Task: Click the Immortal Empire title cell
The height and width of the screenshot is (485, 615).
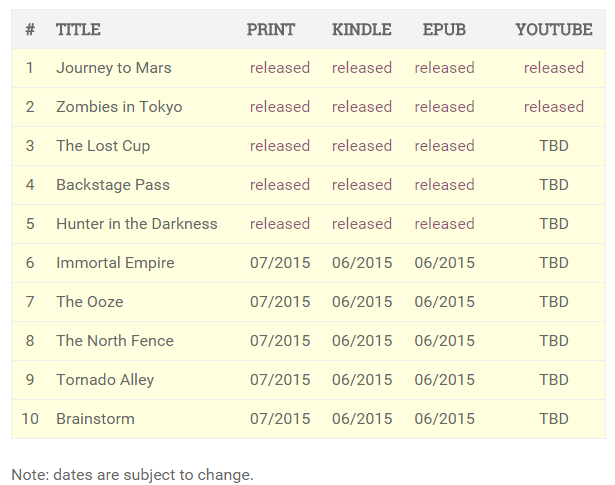Action: point(115,263)
